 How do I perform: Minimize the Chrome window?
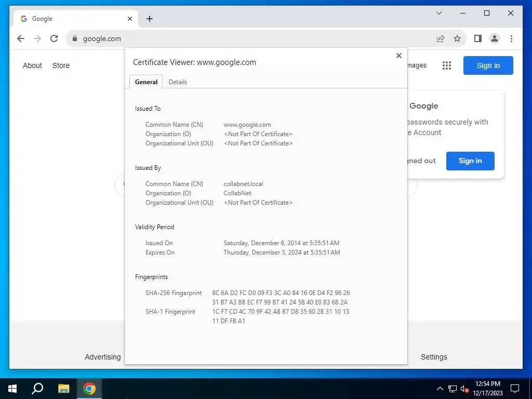pyautogui.click(x=463, y=13)
